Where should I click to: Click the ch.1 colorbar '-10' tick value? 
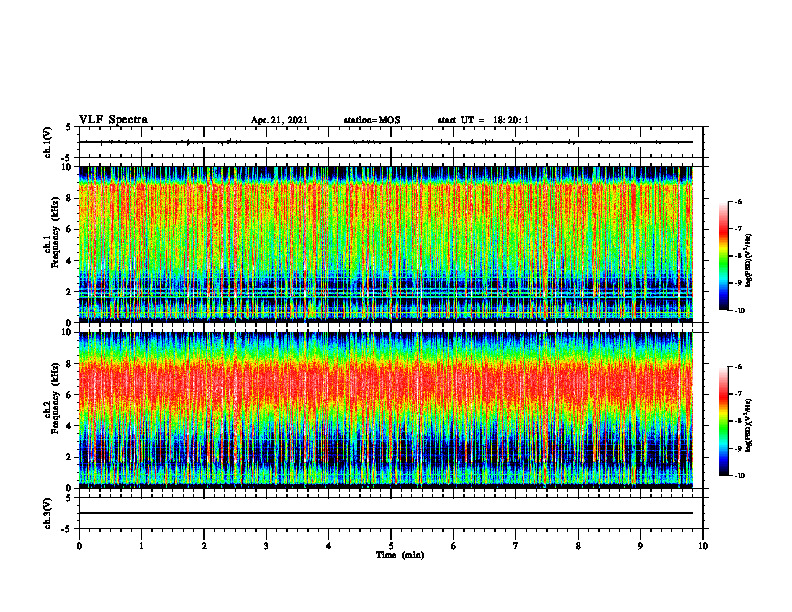[740, 311]
